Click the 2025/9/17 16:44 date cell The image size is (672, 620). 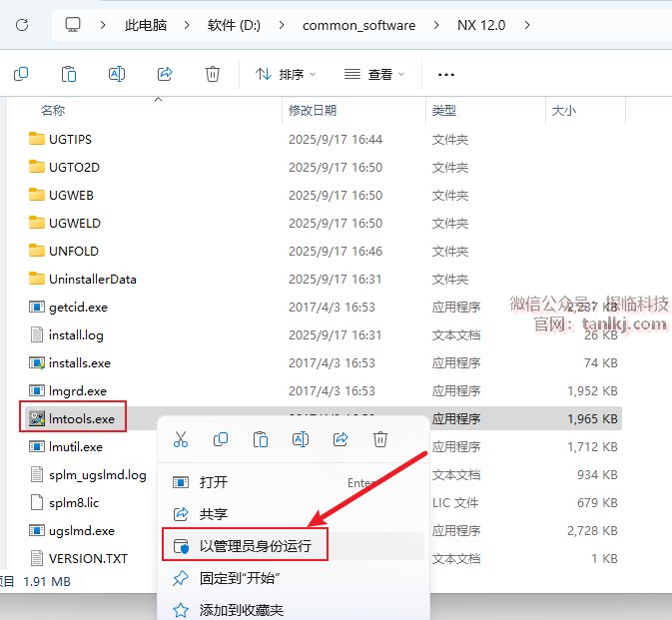[336, 139]
